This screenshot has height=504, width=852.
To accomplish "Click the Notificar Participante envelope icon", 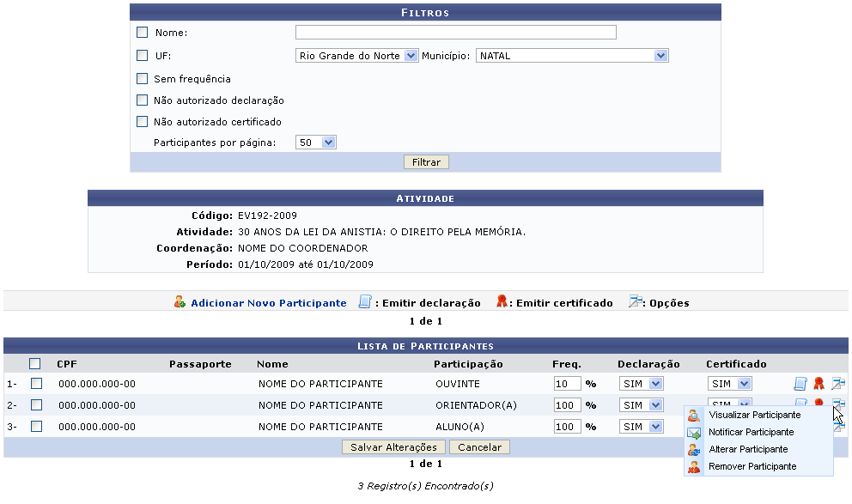I will 694,433.
